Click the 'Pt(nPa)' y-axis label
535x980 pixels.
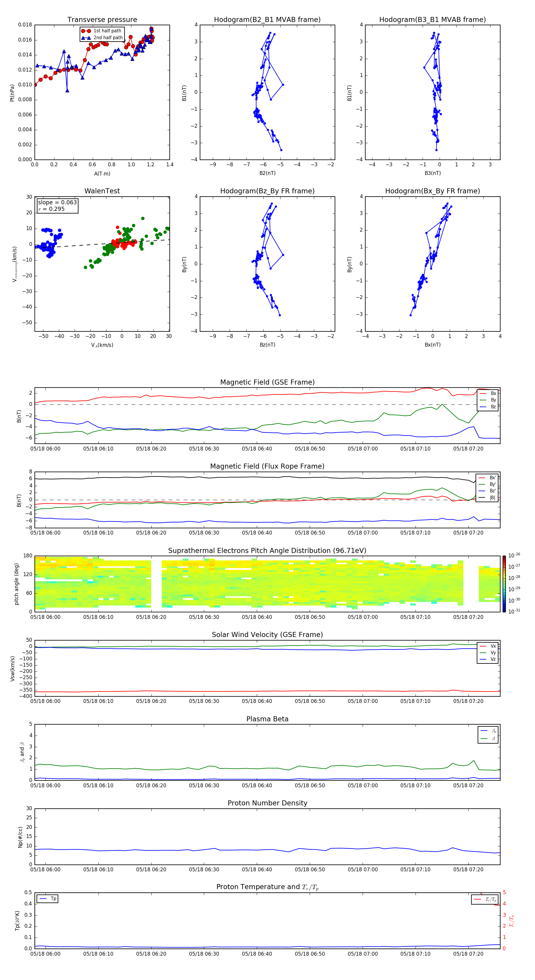[12, 92]
